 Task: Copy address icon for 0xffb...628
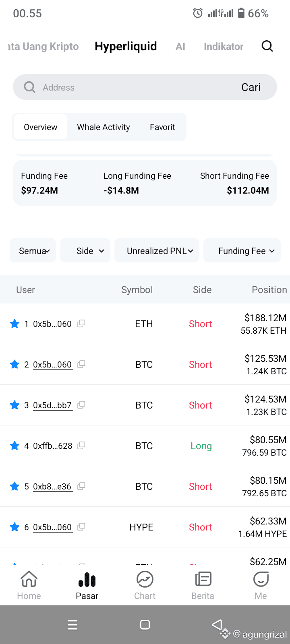[81, 446]
